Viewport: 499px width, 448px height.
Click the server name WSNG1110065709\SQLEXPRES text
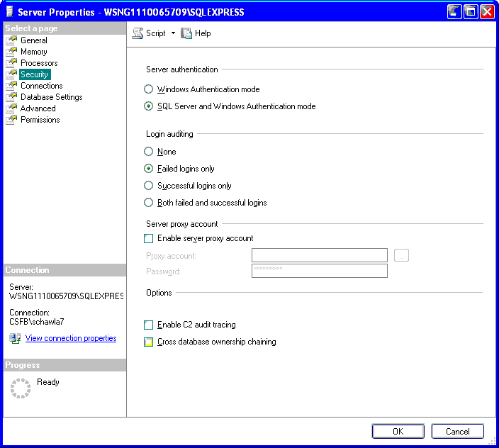[x=66, y=296]
